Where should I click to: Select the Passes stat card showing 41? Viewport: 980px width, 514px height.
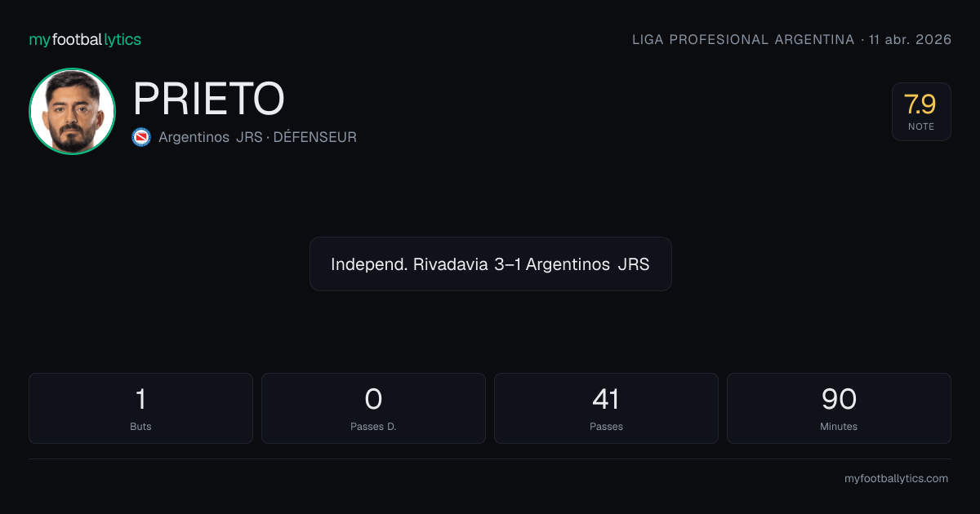606,408
